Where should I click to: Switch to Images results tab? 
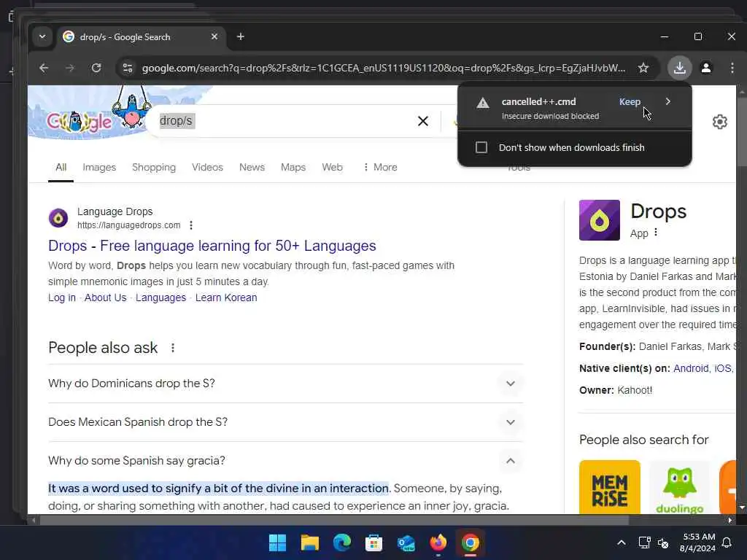pos(99,167)
